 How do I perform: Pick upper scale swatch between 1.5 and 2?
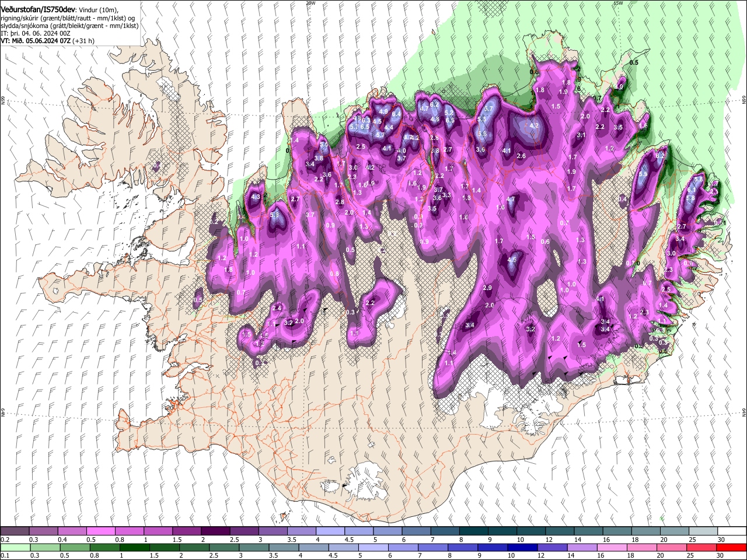[x=186, y=531]
